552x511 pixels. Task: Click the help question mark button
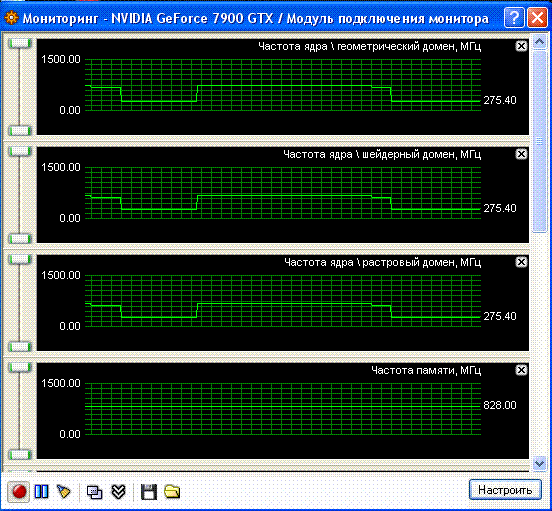click(x=514, y=17)
